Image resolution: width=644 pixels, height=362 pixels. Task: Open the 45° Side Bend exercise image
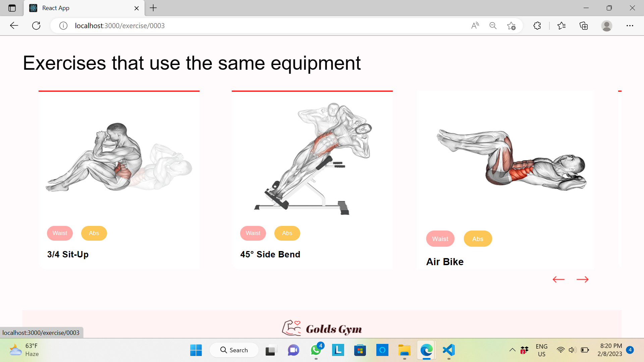tap(312, 158)
